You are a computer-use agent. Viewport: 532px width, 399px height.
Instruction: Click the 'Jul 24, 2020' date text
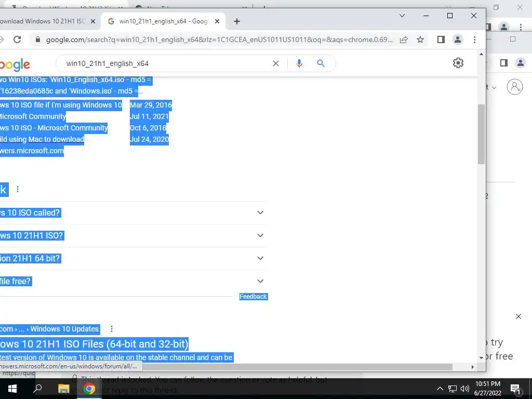149,139
